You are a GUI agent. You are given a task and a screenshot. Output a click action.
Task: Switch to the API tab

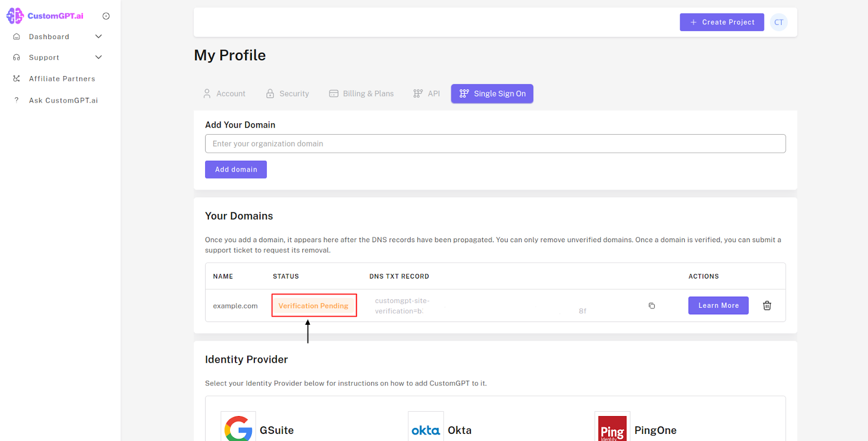click(x=426, y=93)
